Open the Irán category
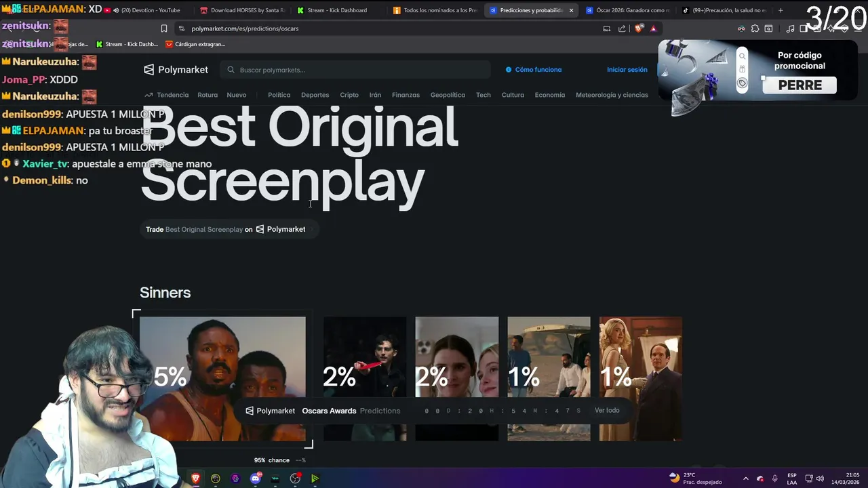This screenshot has width=868, height=488. pos(375,95)
